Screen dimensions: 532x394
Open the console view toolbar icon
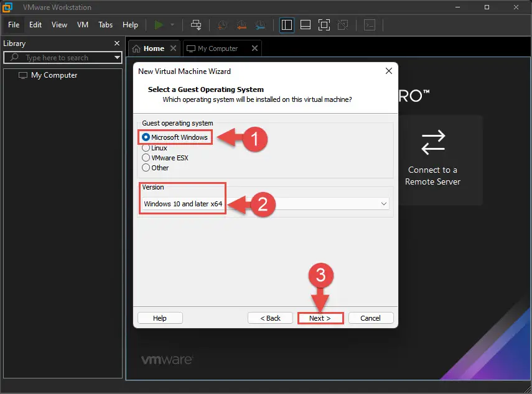370,25
